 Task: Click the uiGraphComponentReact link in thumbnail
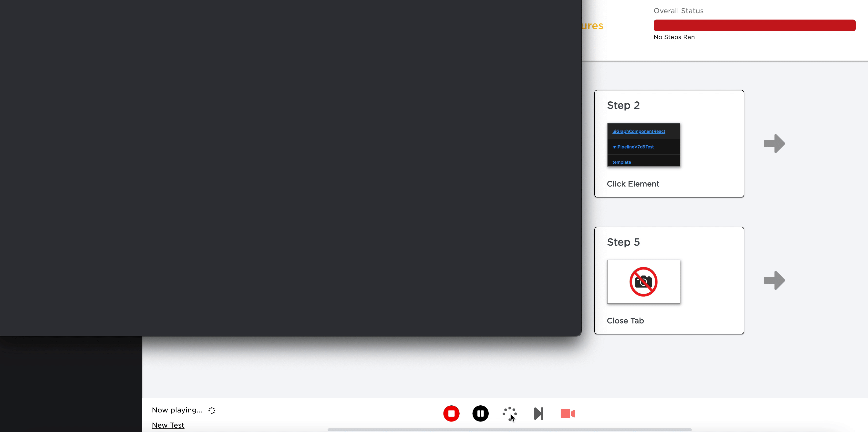(639, 131)
